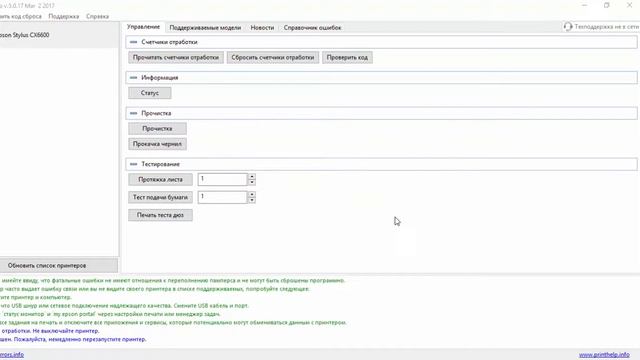Image resolution: width=640 pixels, height=360 pixels.
Task: Open the Новости tab
Action: (262, 28)
